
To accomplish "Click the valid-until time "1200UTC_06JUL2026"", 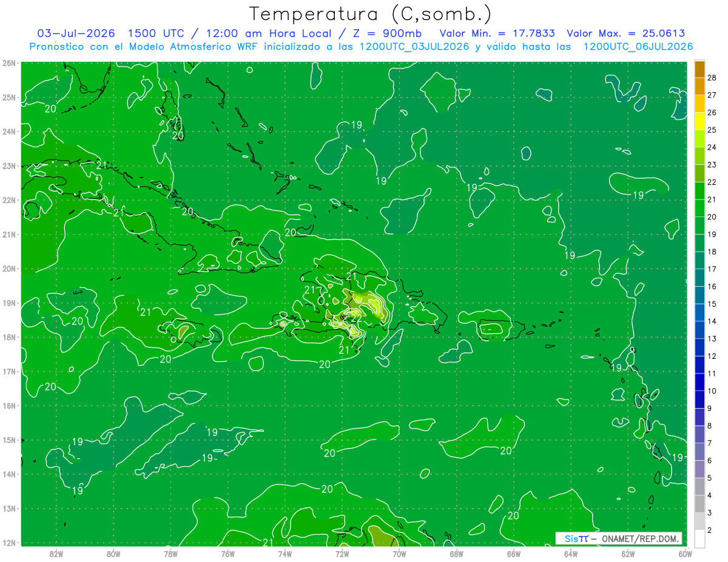I will [638, 47].
